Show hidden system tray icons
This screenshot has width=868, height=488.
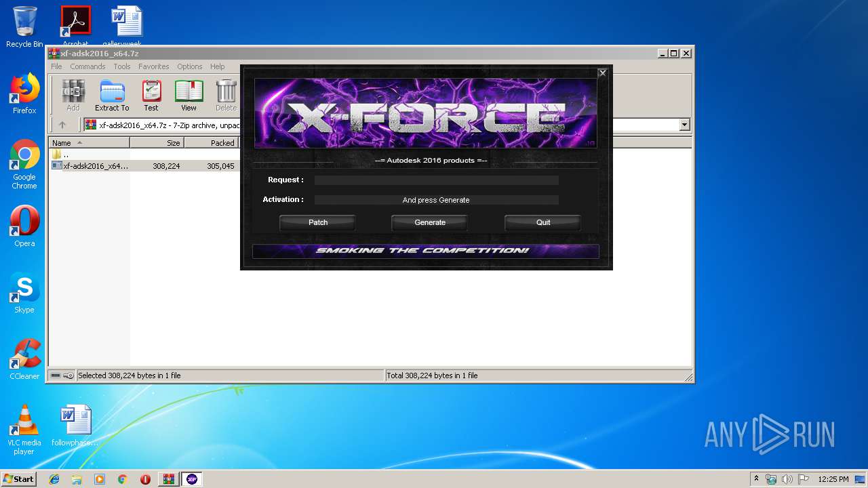[x=756, y=479]
